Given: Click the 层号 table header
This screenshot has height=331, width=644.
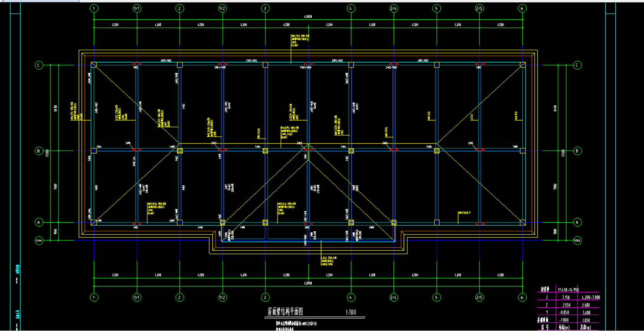Looking at the screenshot, I should click(545, 328).
